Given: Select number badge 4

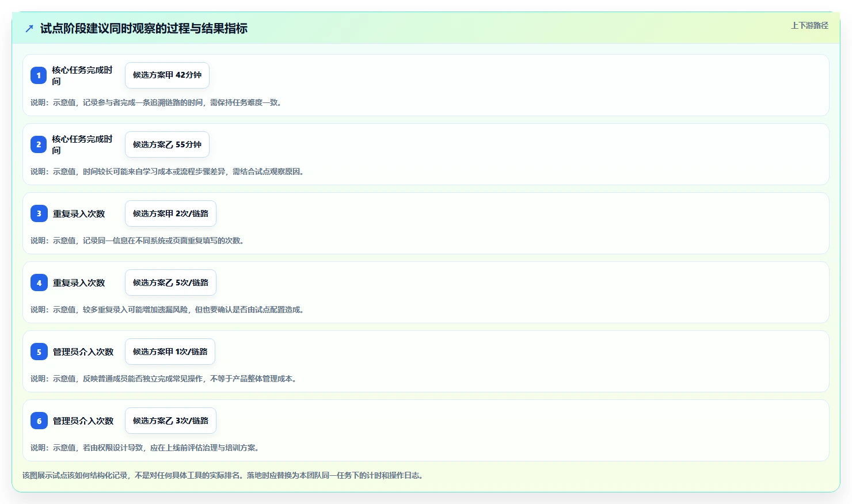Looking at the screenshot, I should [39, 282].
